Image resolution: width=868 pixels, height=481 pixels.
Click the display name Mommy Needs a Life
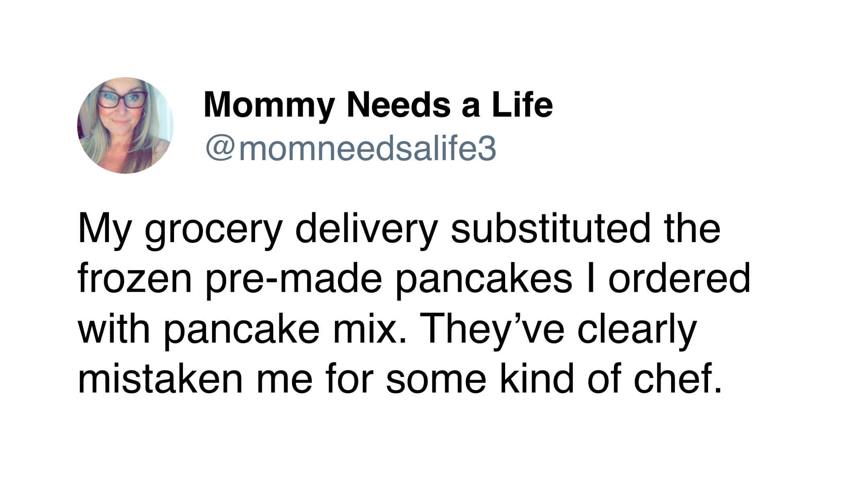point(378,105)
